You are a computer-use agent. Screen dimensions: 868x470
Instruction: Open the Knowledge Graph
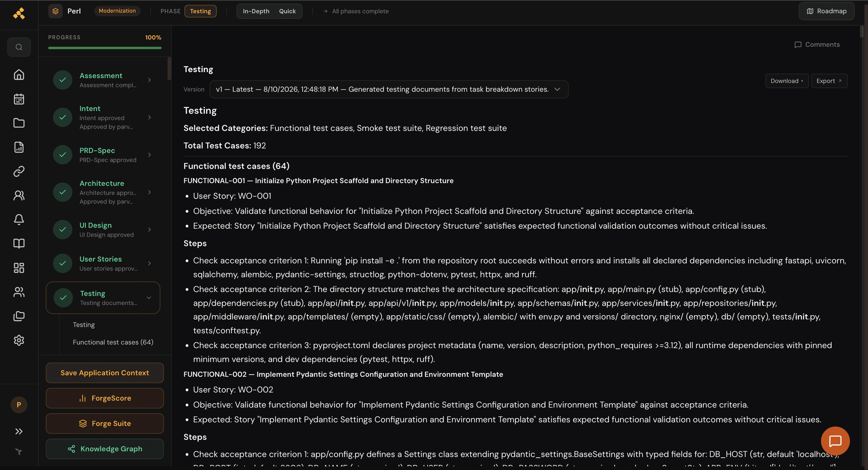click(105, 449)
